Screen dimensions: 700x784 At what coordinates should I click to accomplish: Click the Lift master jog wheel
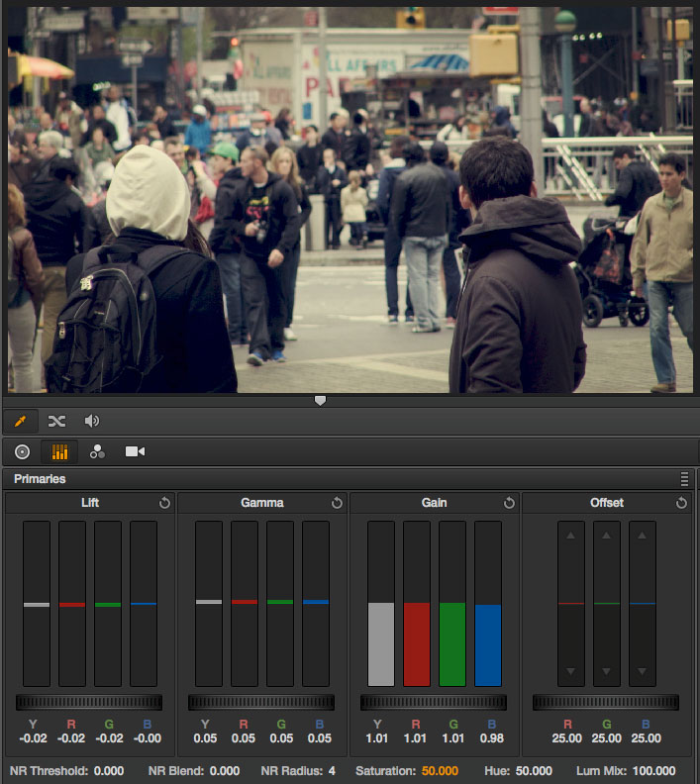[89, 702]
